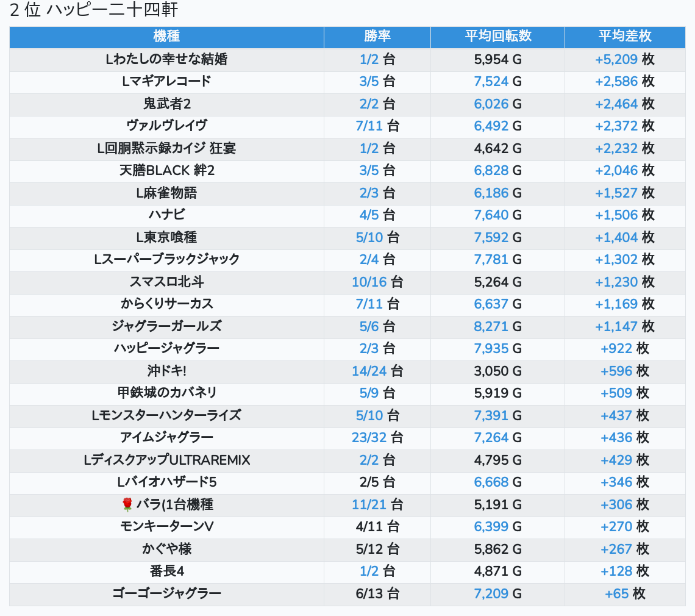
Task: Select the Lスーパーブラックジャック model name
Action: 166,259
